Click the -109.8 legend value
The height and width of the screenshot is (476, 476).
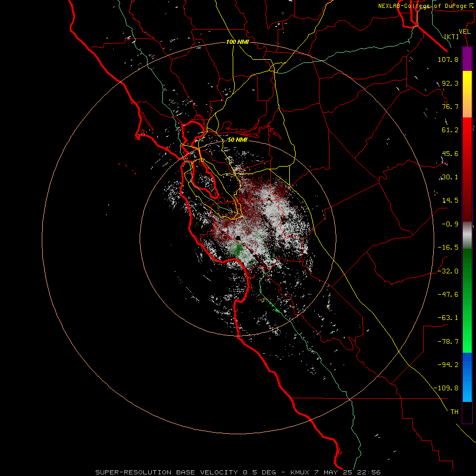click(446, 388)
